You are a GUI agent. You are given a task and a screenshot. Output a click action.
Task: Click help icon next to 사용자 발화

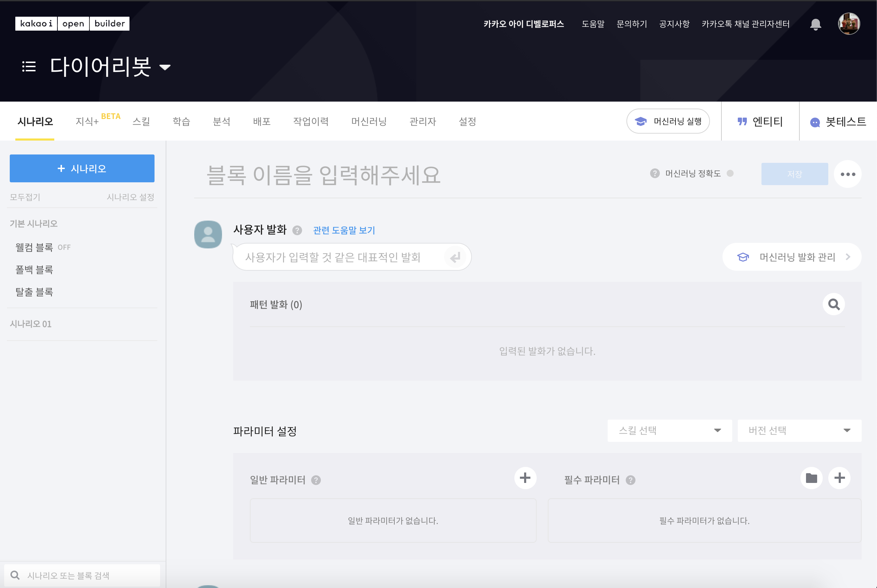297,230
